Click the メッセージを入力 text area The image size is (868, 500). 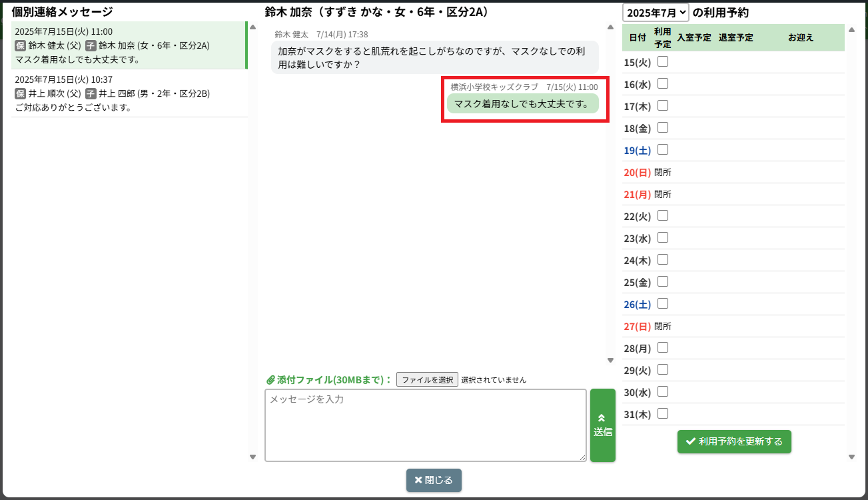tap(425, 425)
